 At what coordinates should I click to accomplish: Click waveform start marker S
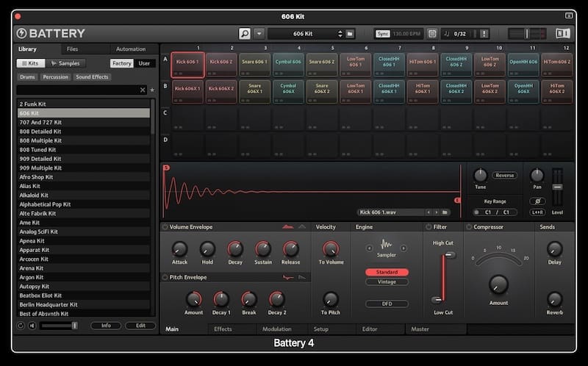[167, 168]
